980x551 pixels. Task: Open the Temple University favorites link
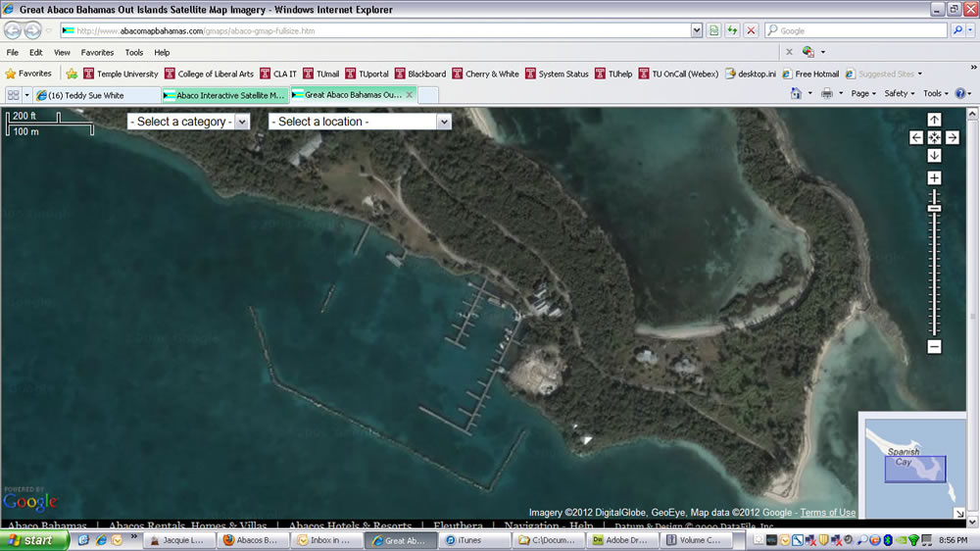coord(121,74)
